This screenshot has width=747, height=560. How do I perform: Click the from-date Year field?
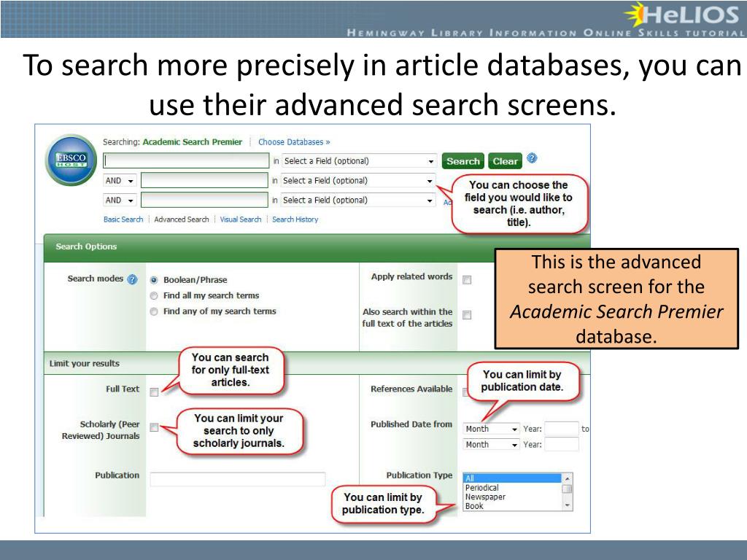(x=562, y=429)
